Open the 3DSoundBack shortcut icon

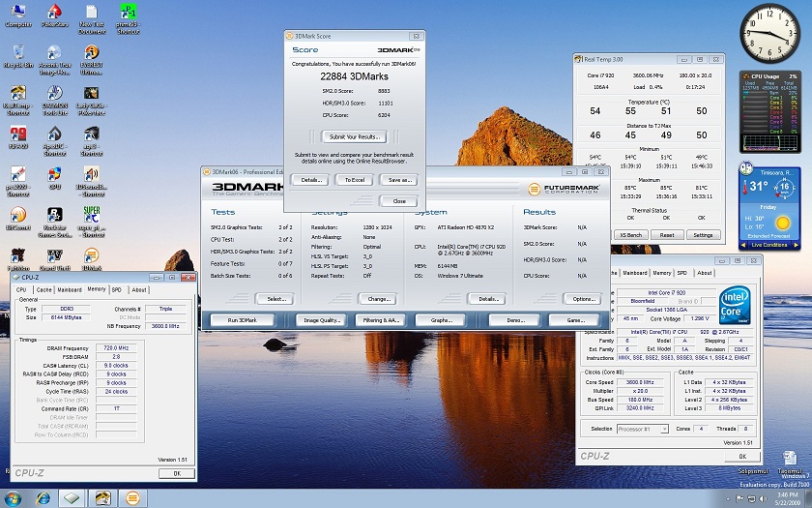point(91,182)
